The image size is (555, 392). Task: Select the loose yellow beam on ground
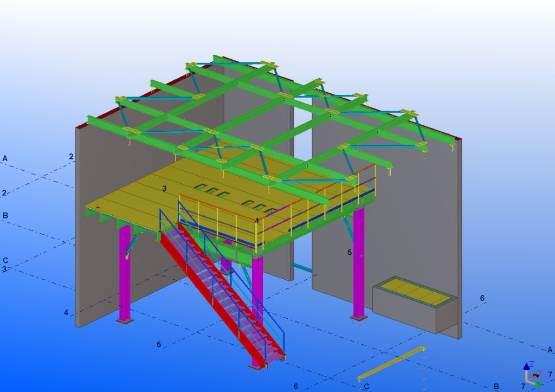click(391, 363)
